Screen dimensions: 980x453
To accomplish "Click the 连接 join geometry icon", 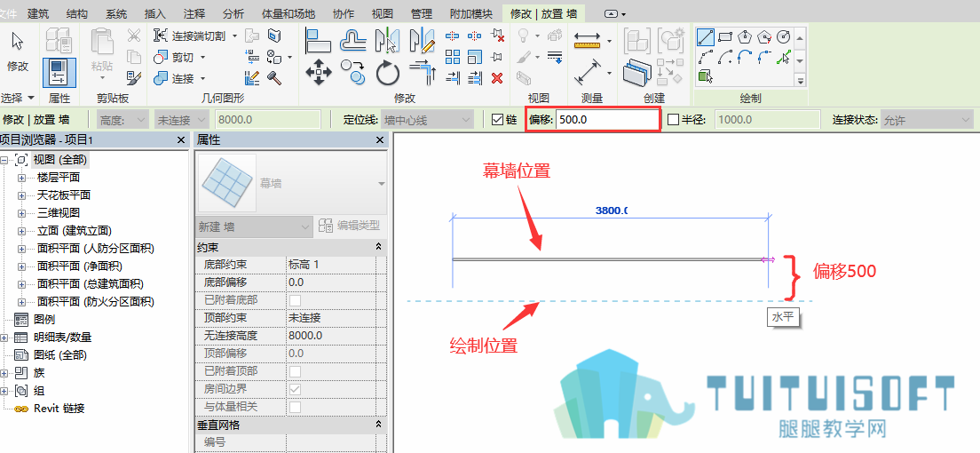I will pyautogui.click(x=161, y=78).
